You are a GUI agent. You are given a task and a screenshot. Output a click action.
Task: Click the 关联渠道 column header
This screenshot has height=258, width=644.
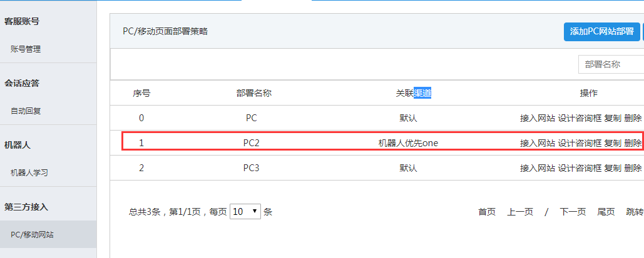[414, 93]
